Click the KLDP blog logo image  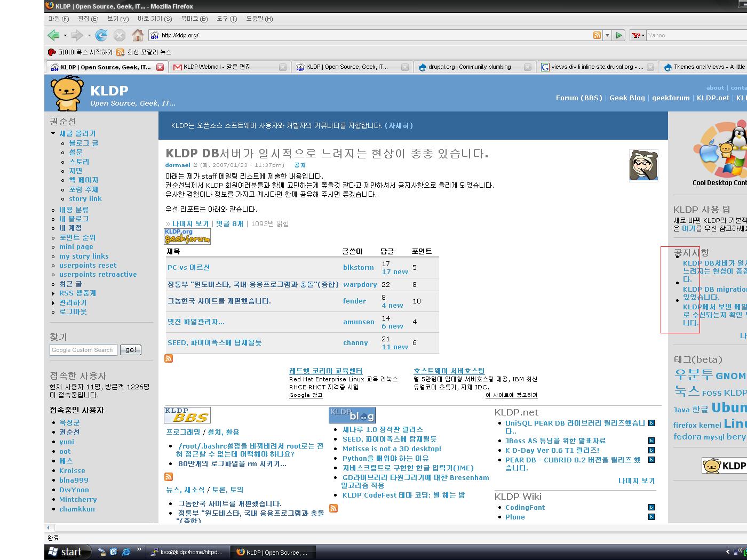[x=352, y=415]
